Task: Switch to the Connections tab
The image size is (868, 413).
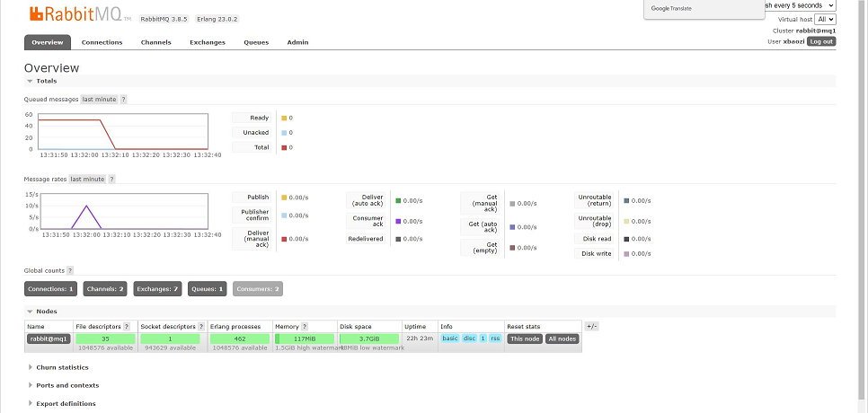Action: pos(102,42)
